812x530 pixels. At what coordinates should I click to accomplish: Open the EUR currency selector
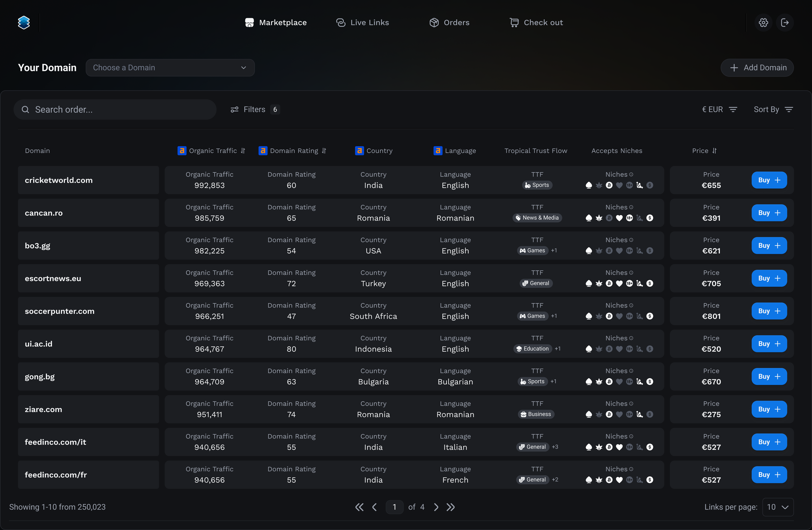point(720,109)
